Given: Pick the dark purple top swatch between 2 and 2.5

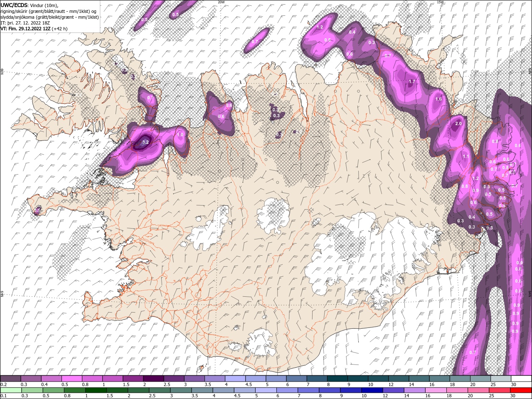Looking at the screenshot, I should pyautogui.click(x=153, y=378).
